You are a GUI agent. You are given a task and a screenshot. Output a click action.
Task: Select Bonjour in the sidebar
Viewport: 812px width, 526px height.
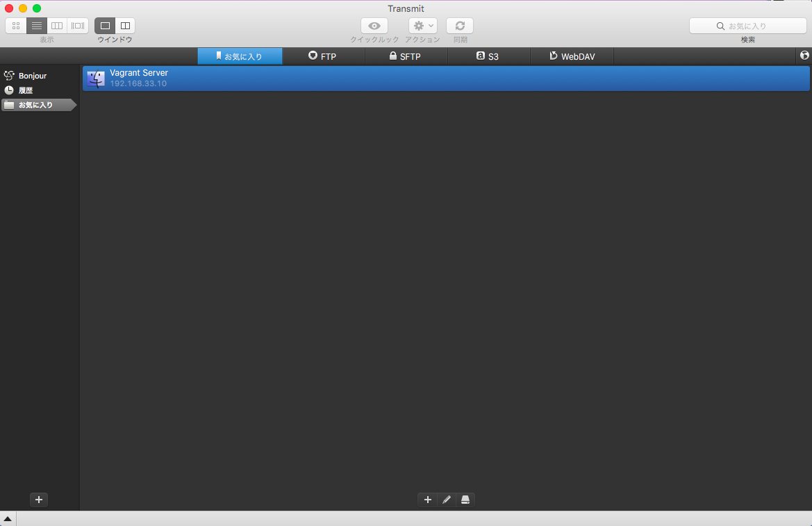[x=40, y=76]
